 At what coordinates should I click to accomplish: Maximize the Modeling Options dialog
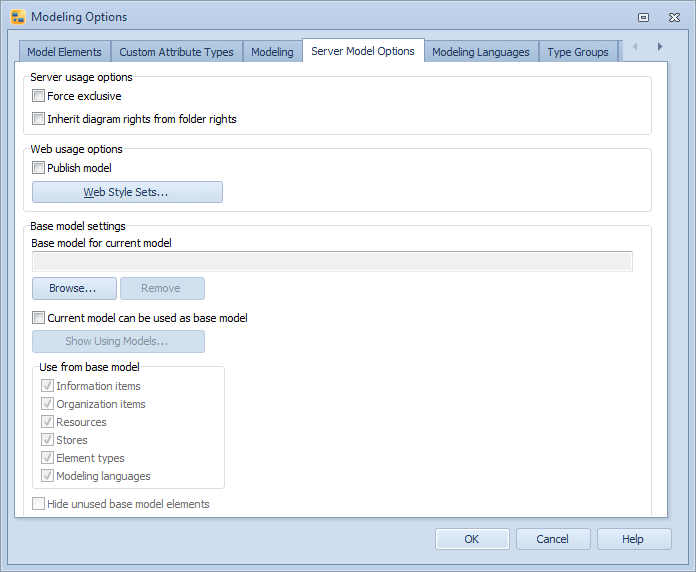click(x=643, y=17)
